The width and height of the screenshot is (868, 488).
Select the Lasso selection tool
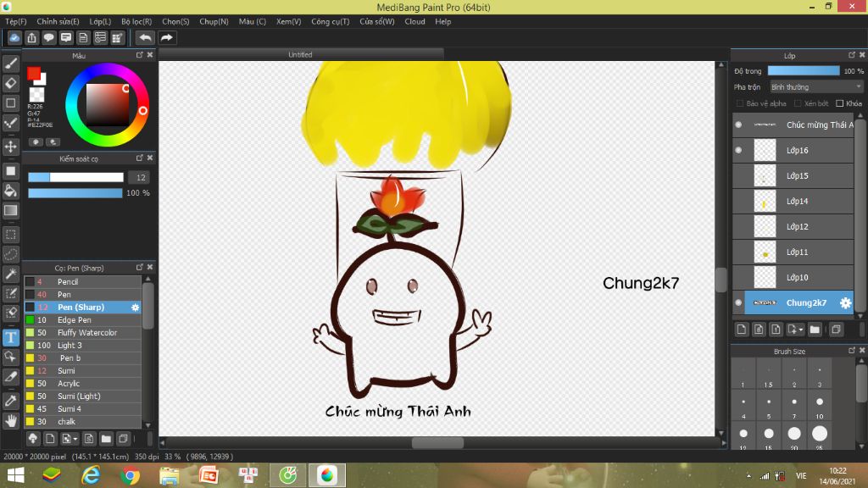tap(10, 254)
